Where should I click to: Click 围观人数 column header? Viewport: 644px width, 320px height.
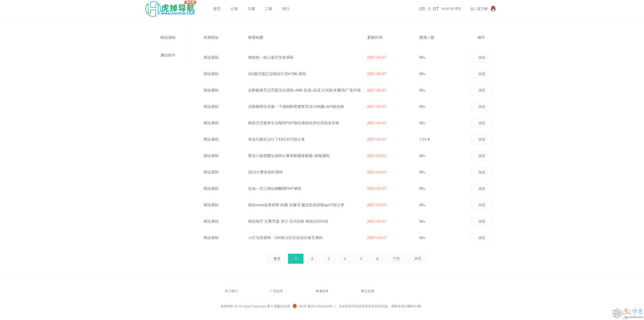point(427,37)
